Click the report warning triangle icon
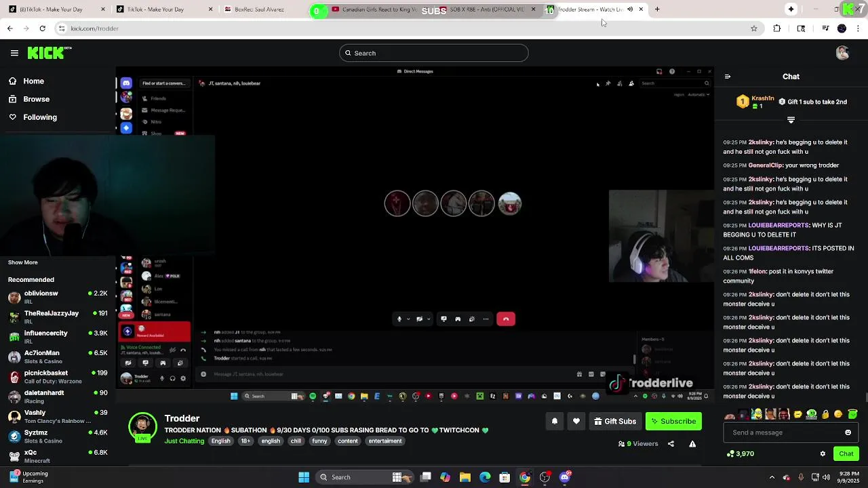Image resolution: width=868 pixels, height=488 pixels. 692,444
